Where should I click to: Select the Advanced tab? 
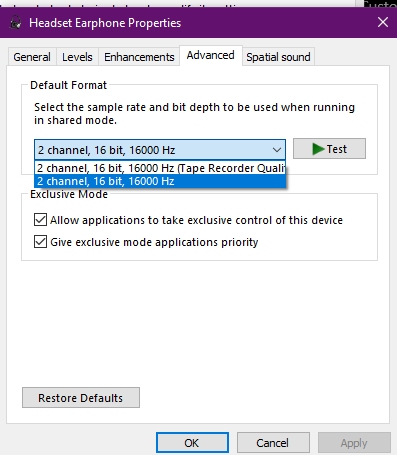coord(210,55)
